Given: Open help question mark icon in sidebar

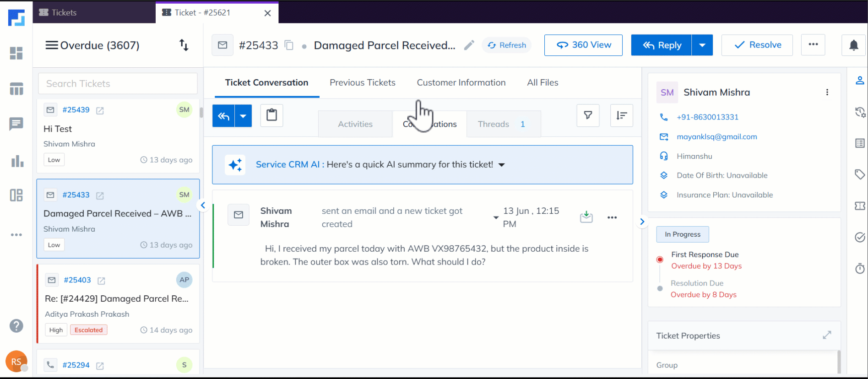Looking at the screenshot, I should click(x=16, y=326).
